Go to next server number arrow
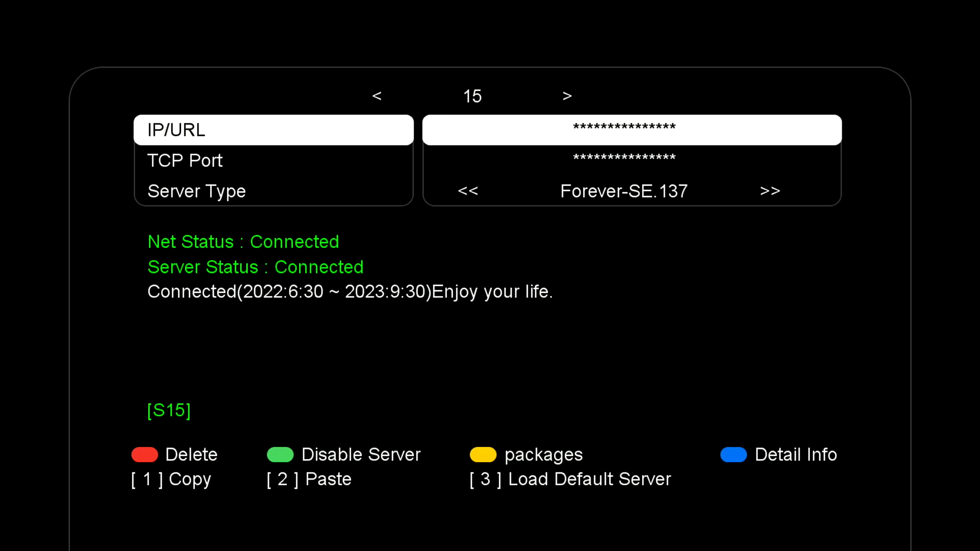This screenshot has height=551, width=980. [x=567, y=96]
